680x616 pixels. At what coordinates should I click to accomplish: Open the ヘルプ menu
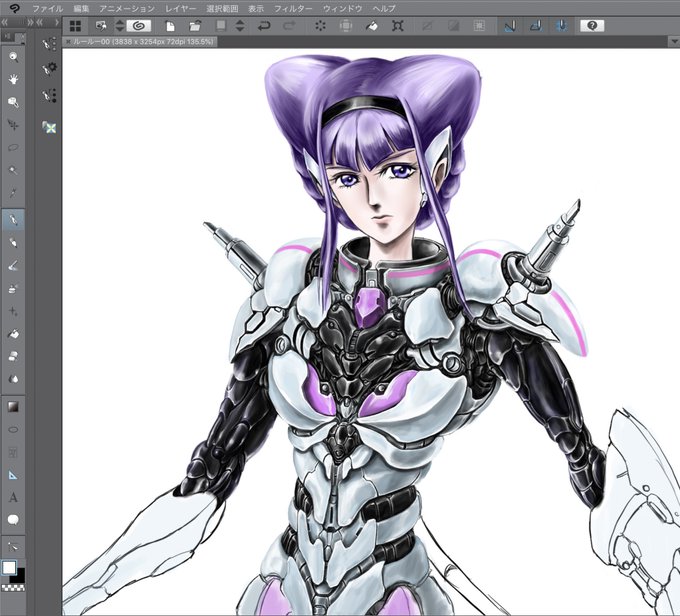(384, 8)
